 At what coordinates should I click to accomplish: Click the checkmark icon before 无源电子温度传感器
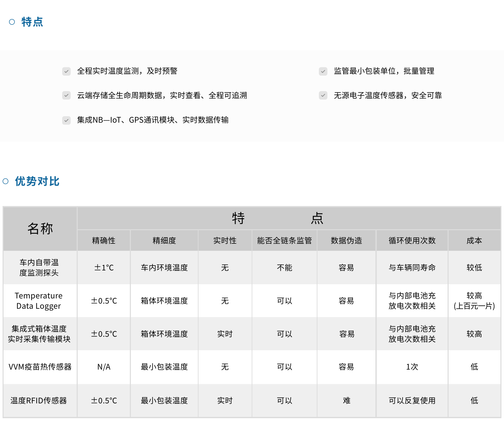[x=323, y=95]
